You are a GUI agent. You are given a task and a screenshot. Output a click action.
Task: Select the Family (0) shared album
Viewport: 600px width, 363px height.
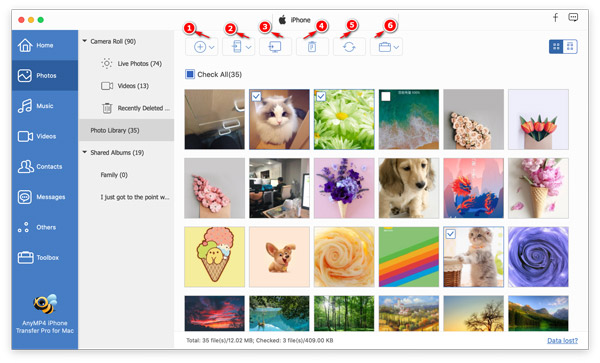(126, 175)
